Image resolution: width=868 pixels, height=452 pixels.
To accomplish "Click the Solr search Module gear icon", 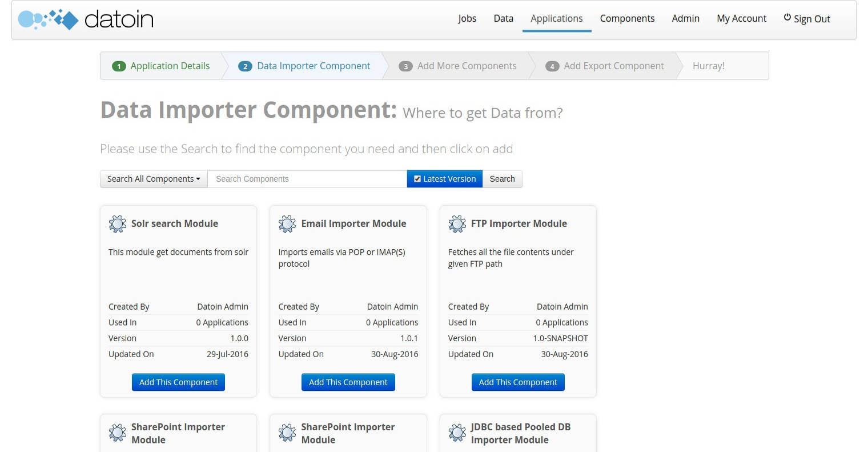I will [118, 224].
